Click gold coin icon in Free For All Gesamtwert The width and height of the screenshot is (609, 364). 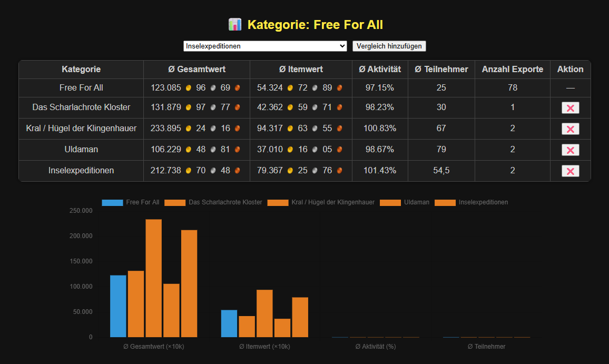[189, 88]
